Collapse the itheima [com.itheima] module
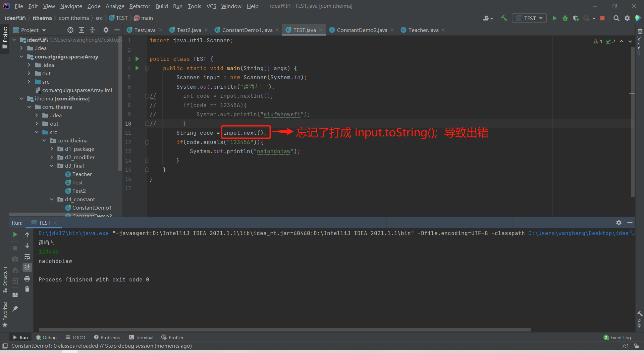The height and width of the screenshot is (353, 644). click(21, 98)
